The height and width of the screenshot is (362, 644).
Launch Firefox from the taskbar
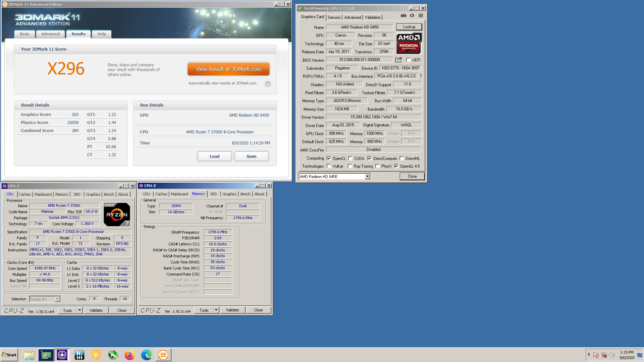pos(130,355)
